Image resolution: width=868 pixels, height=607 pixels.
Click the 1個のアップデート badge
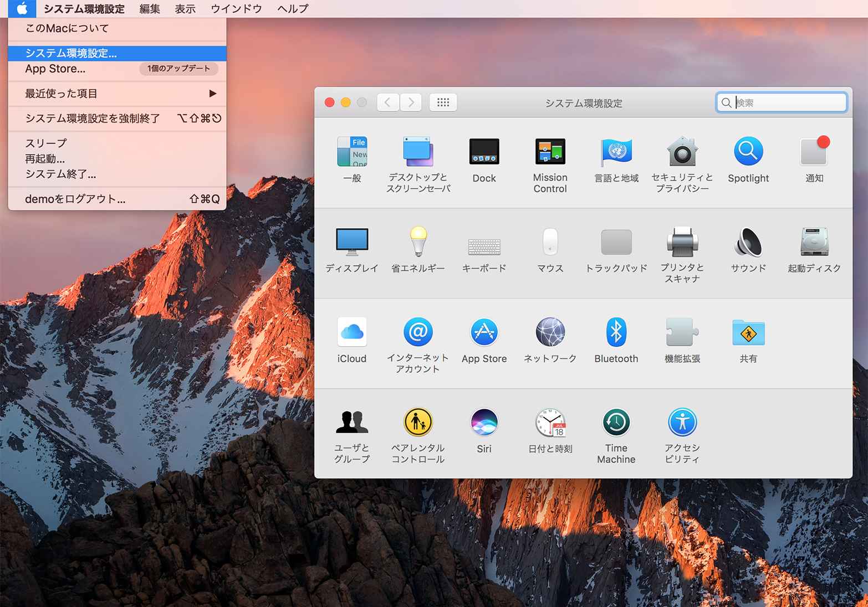pos(178,69)
